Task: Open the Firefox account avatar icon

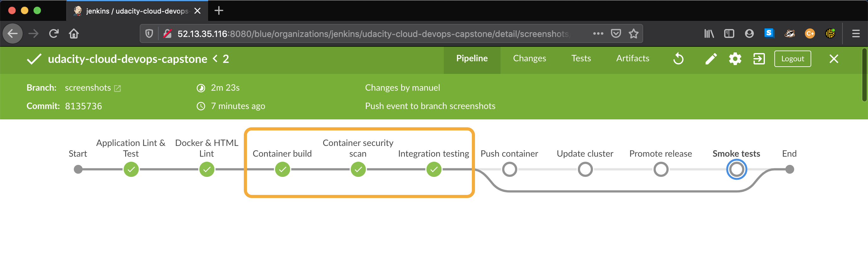Action: pos(749,33)
